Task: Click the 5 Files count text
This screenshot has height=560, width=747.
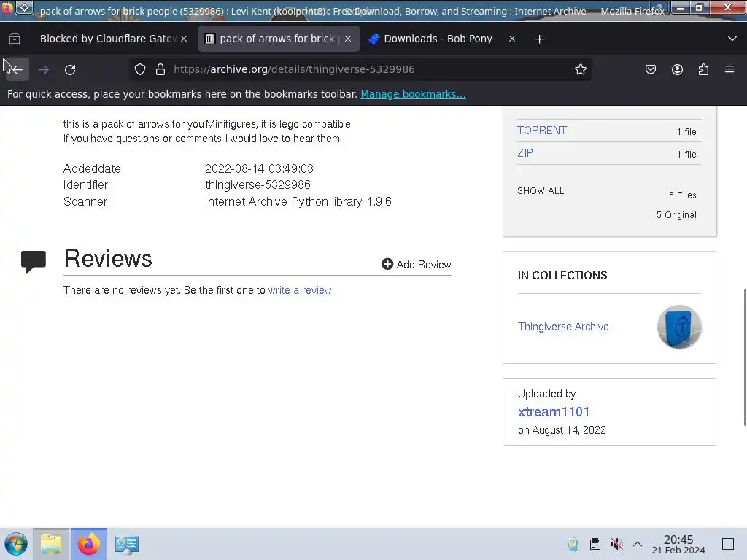Action: 683,195
